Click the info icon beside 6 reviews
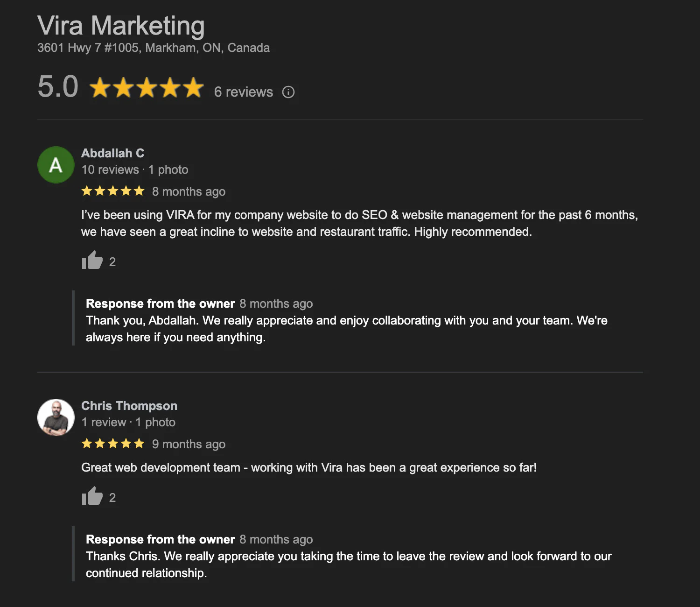 pyautogui.click(x=288, y=92)
